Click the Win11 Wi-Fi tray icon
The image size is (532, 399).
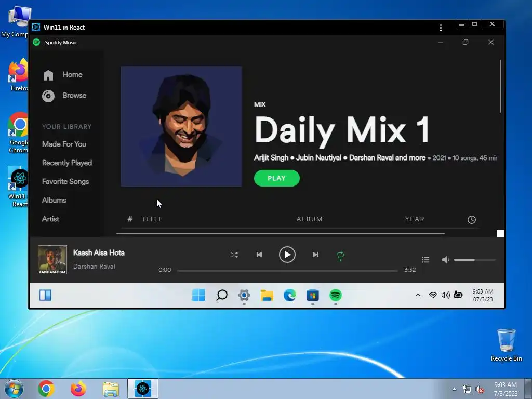coord(433,295)
